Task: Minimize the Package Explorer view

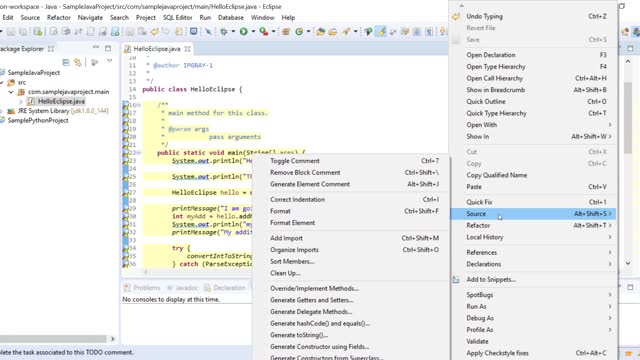Action: coord(96,48)
